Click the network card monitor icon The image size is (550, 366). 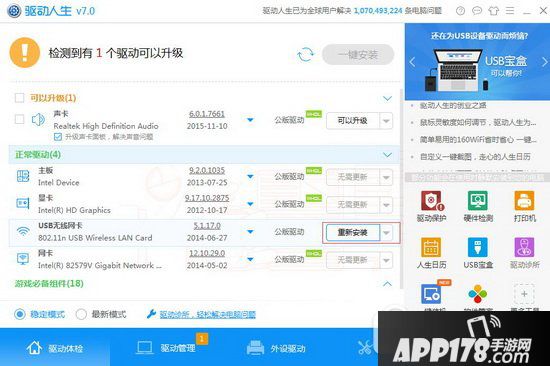(x=23, y=259)
